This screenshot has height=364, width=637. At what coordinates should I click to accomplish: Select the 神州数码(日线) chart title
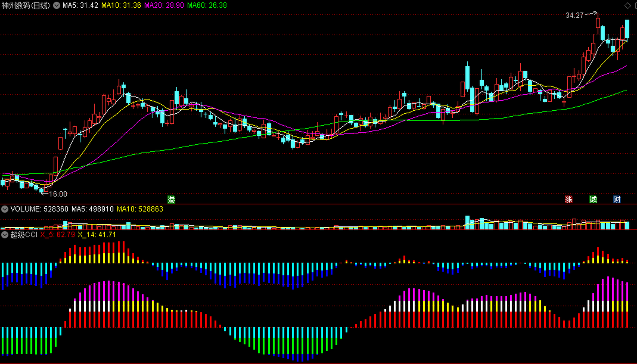[26, 5]
